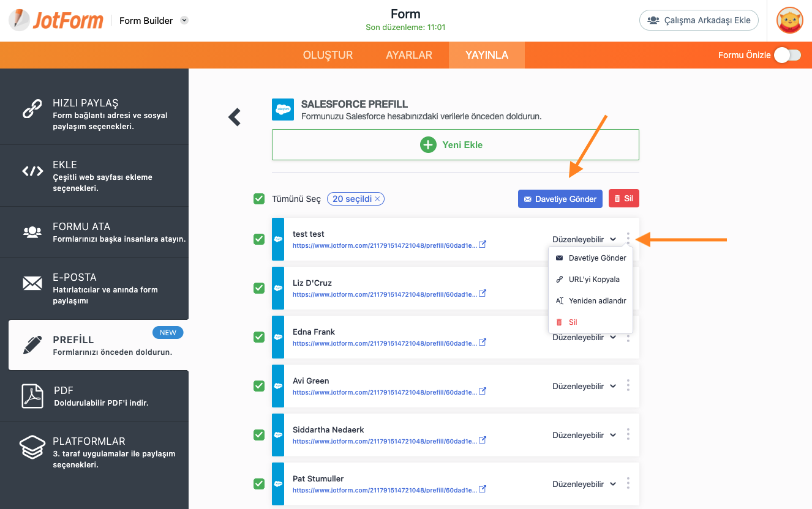Enable the Formu Önizle toggle

point(788,55)
